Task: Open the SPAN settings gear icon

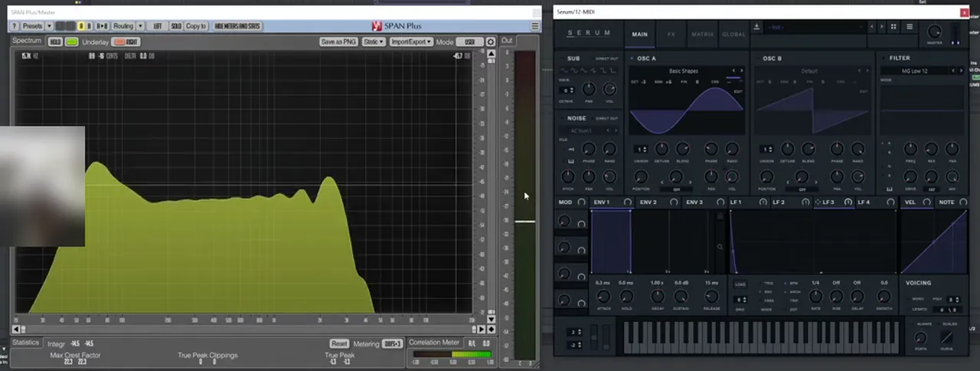Action: (491, 41)
